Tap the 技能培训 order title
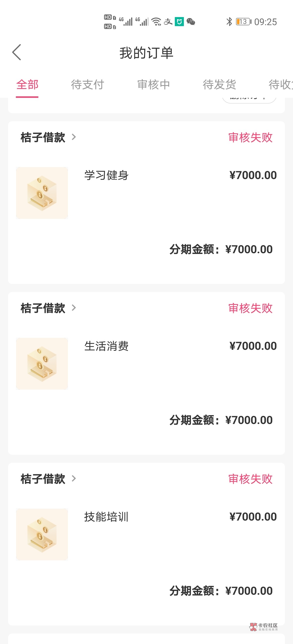Screen dimensions: 293x644 [x=106, y=517]
